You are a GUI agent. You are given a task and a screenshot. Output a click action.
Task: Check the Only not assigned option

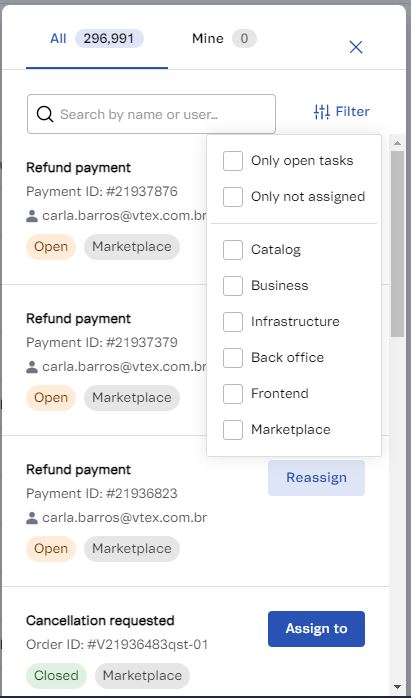pos(233,197)
